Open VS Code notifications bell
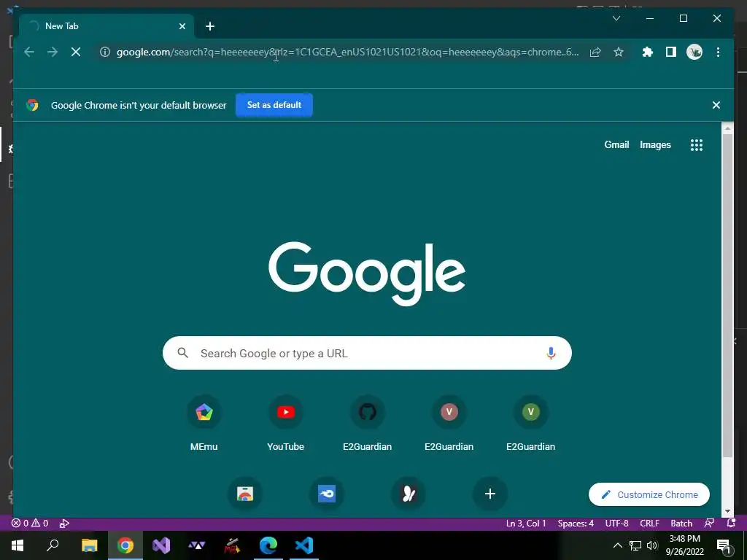The image size is (747, 560). click(x=731, y=524)
